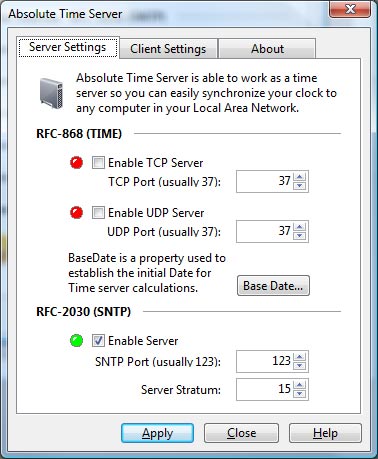
Task: Enable the UDP Server checkbox
Action: pos(98,212)
